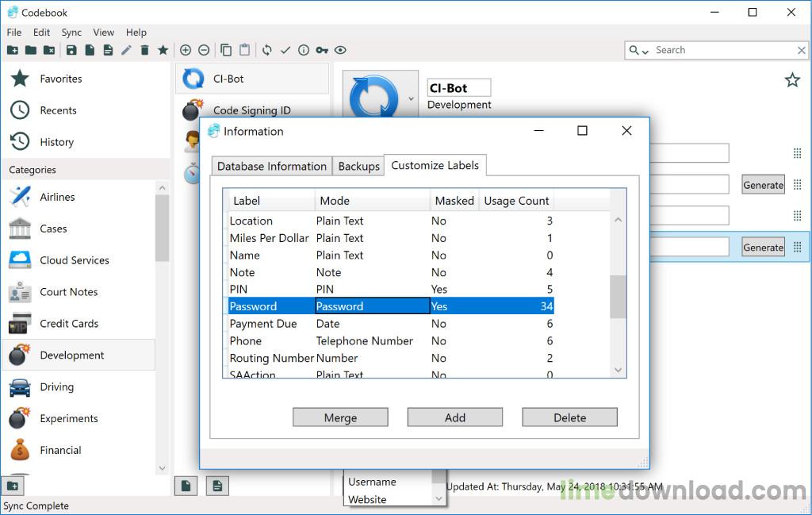Open the Sync menu
The height and width of the screenshot is (515, 812).
pos(71,32)
